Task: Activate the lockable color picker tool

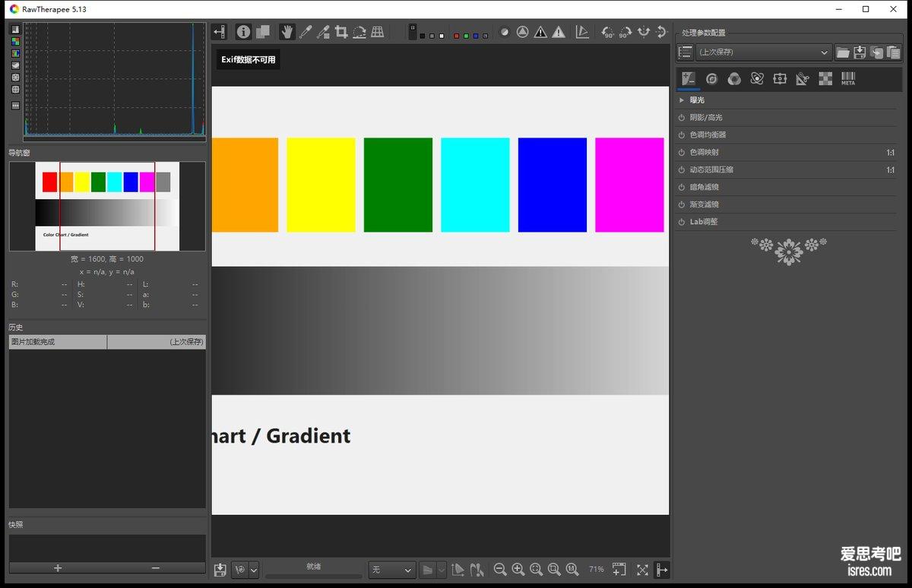Action: click(323, 32)
